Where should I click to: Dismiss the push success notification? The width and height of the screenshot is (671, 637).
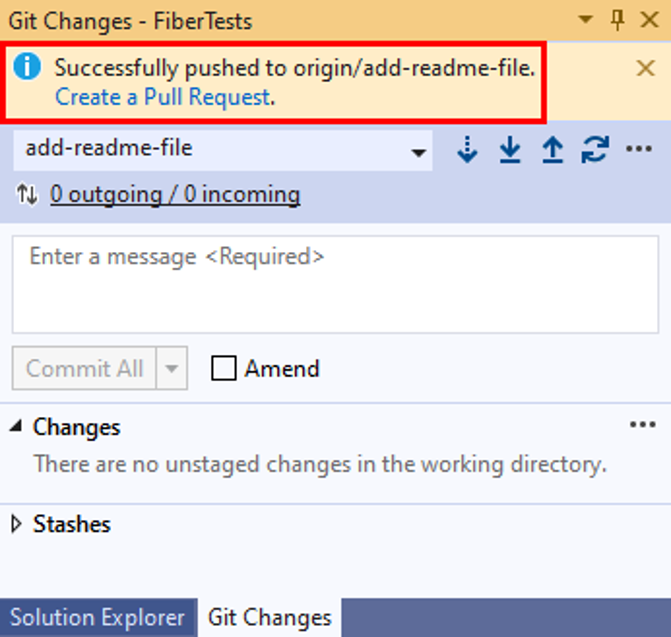[645, 68]
